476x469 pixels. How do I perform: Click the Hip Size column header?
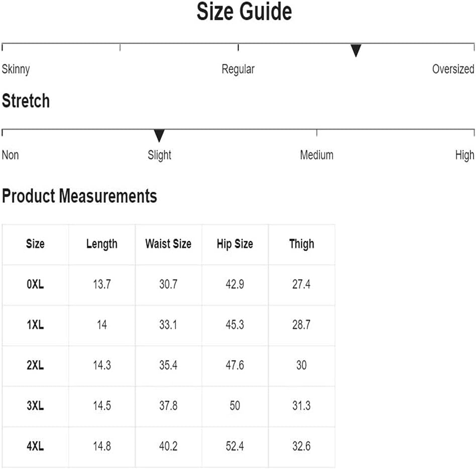(235, 245)
